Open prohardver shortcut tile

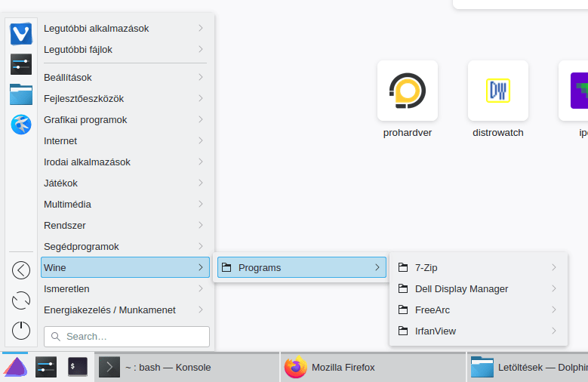[x=408, y=91]
